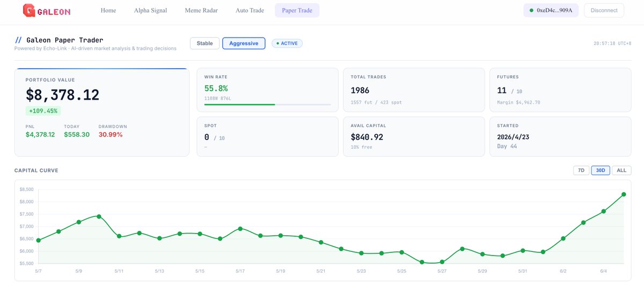
Task: Click today's profit $558.30
Action: coord(77,134)
